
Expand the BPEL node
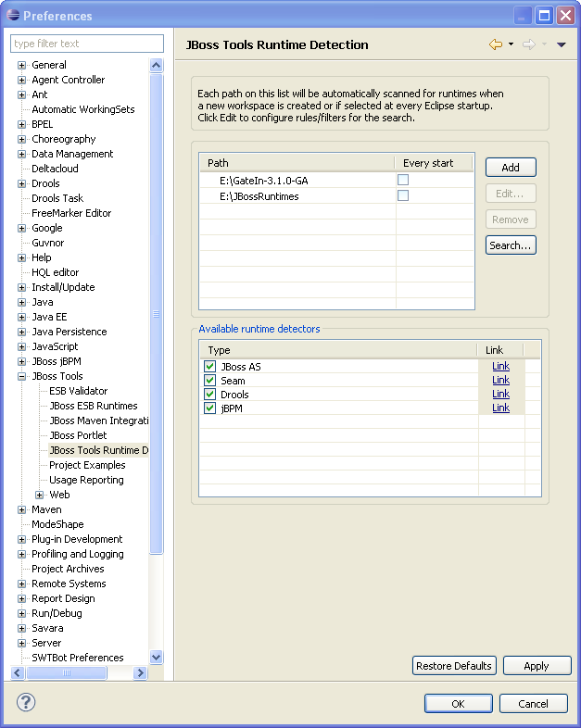pos(21,124)
